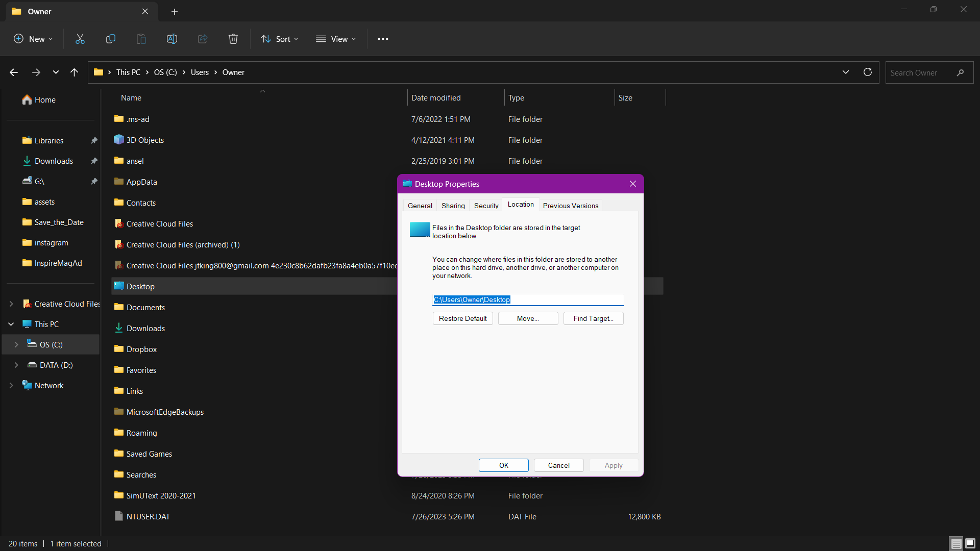Sort by the Size column header
980x551 pixels.
pyautogui.click(x=625, y=98)
